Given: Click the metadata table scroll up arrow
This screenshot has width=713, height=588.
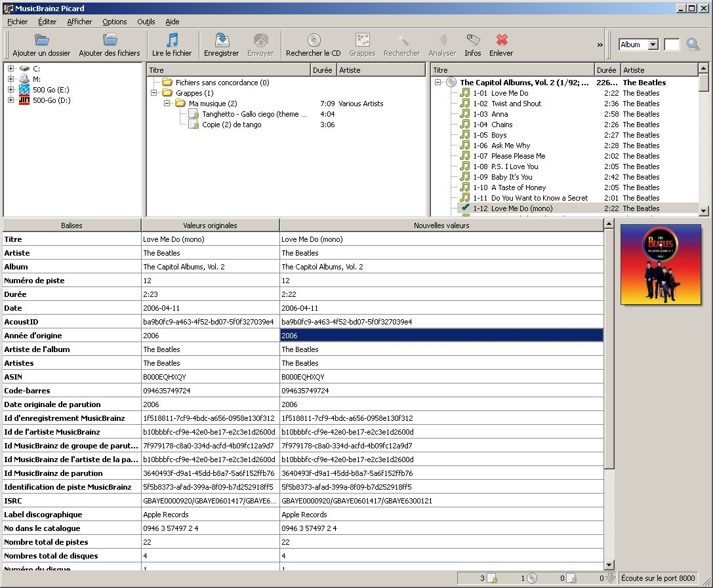Looking at the screenshot, I should click(x=609, y=224).
